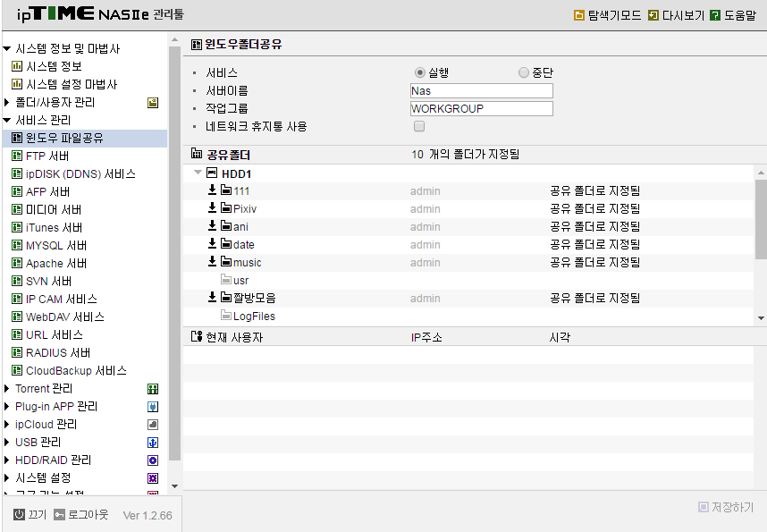Click the 다시보기 refresh icon
The height and width of the screenshot is (532, 767).
pos(653,16)
